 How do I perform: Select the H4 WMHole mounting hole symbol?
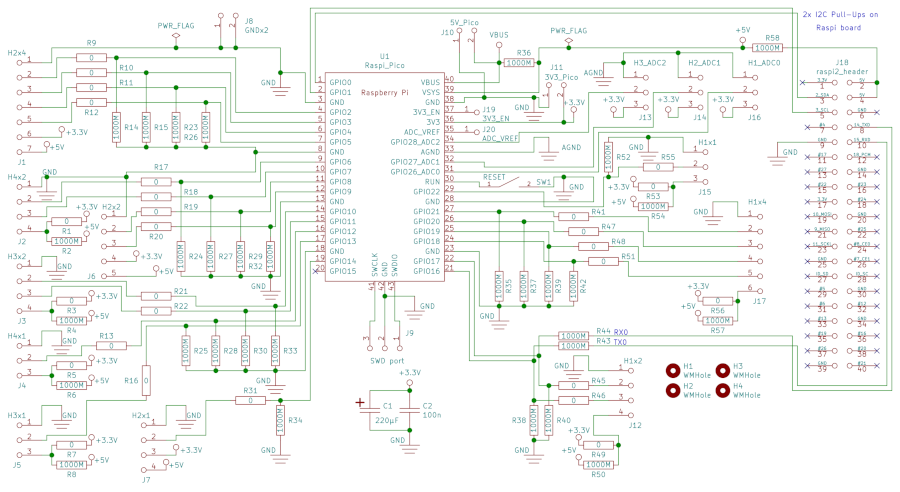pos(723,390)
